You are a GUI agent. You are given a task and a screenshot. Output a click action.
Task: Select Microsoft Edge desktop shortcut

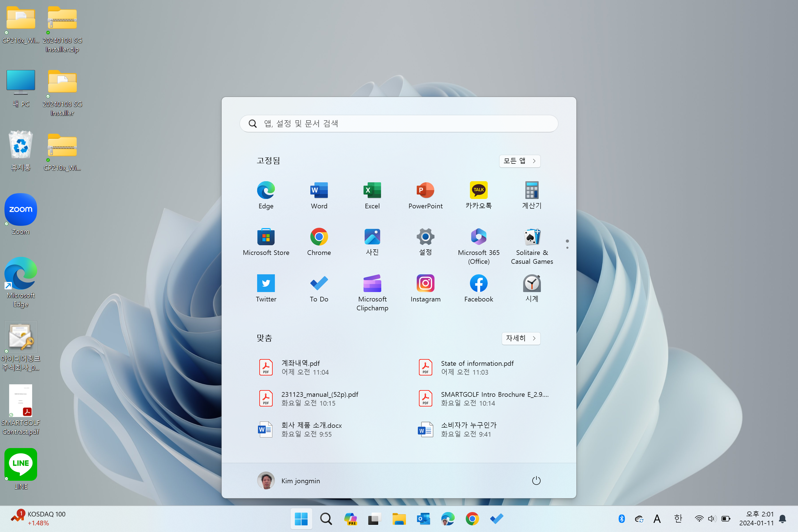(x=21, y=282)
